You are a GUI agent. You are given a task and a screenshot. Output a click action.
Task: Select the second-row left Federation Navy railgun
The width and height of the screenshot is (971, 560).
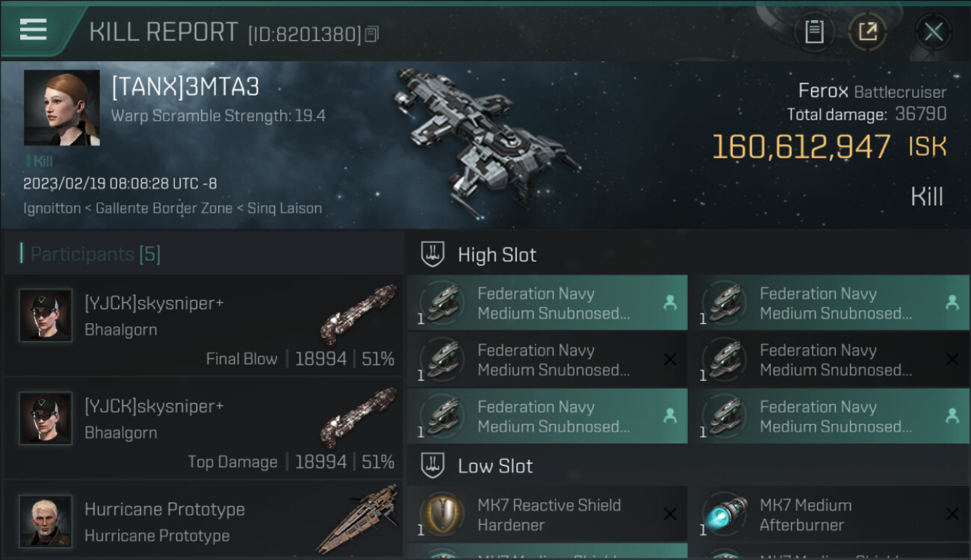[x=547, y=359]
